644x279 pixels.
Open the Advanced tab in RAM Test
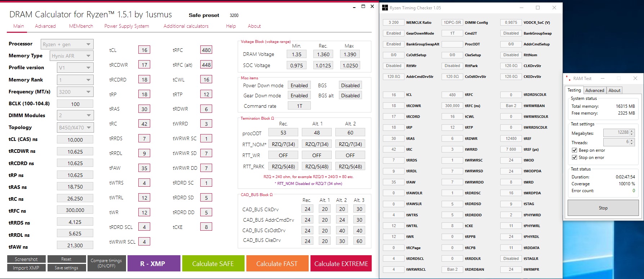[x=595, y=90]
